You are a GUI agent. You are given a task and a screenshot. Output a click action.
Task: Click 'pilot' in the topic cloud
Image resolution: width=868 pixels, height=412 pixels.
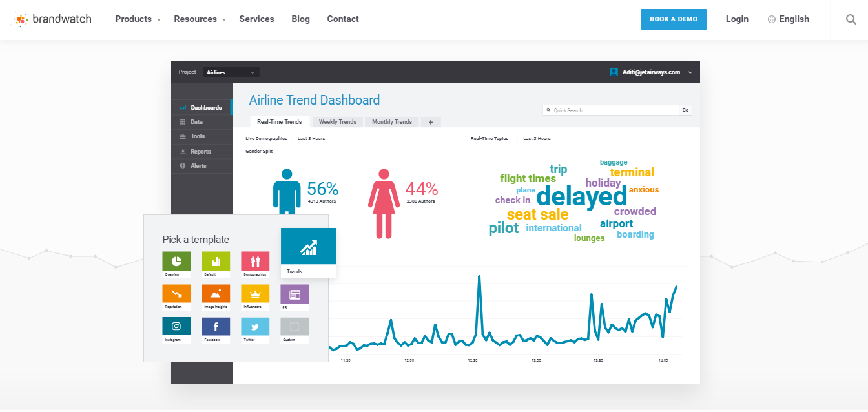(504, 228)
